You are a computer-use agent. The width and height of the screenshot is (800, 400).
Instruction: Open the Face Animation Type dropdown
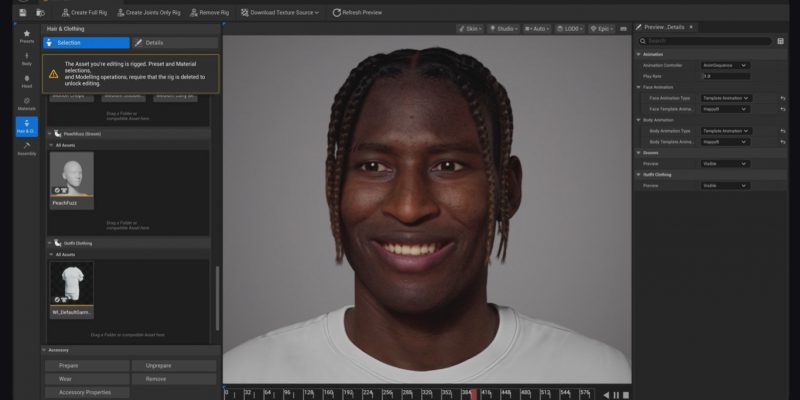tap(726, 98)
